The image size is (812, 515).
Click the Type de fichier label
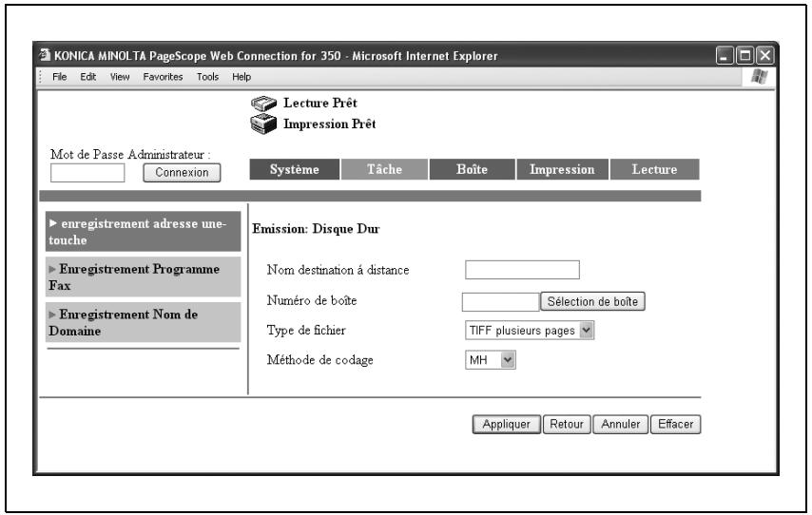(x=306, y=331)
